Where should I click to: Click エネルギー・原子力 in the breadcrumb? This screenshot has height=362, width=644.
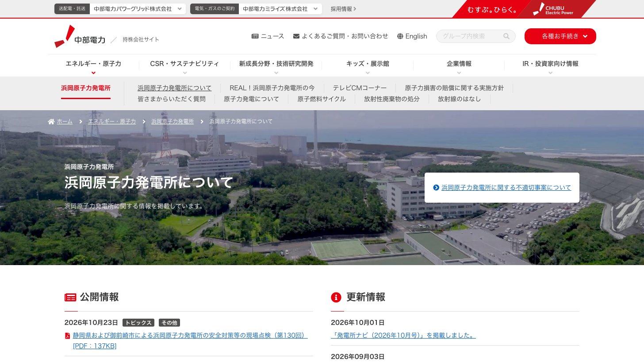112,121
